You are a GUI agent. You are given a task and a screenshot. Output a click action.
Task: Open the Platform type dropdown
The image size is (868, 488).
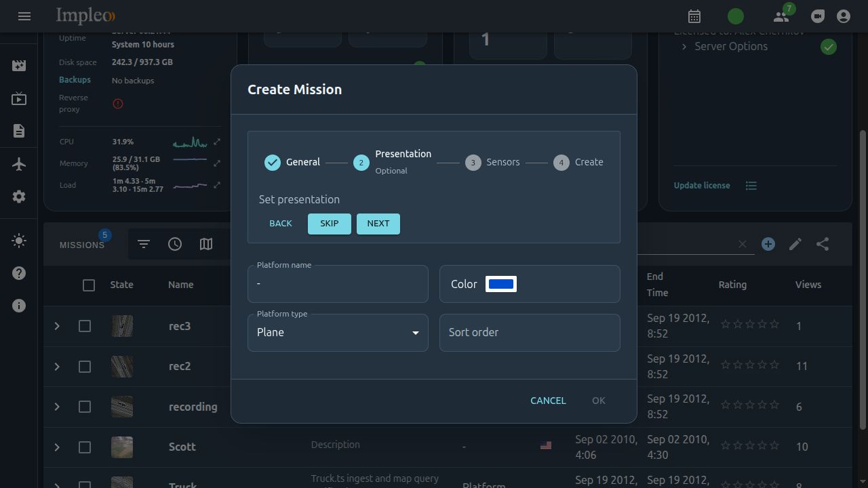(x=338, y=333)
